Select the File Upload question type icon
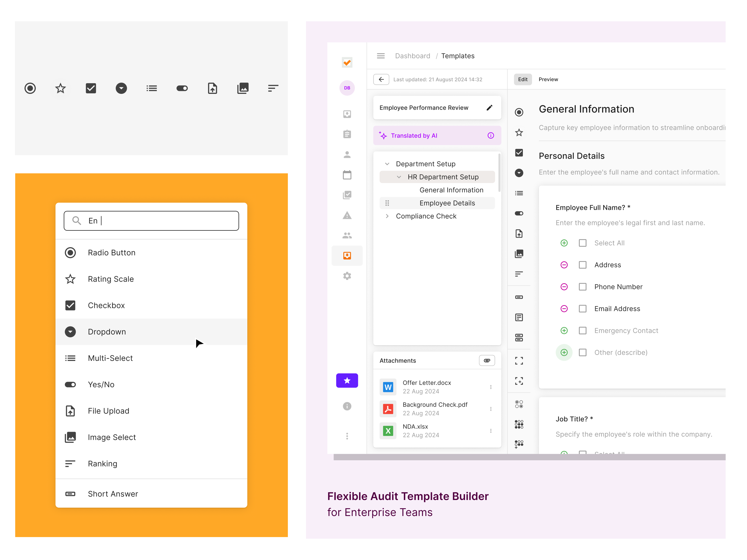747x560 pixels. tap(70, 411)
